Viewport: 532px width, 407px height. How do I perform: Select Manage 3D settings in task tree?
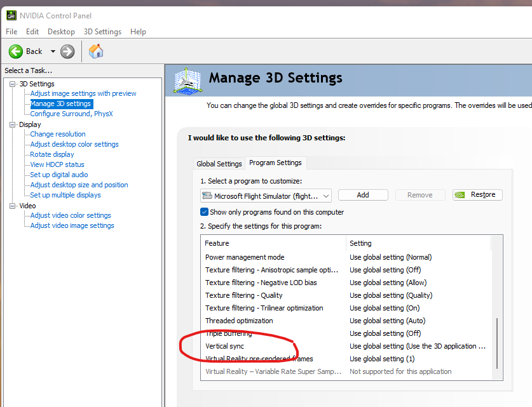tap(61, 103)
